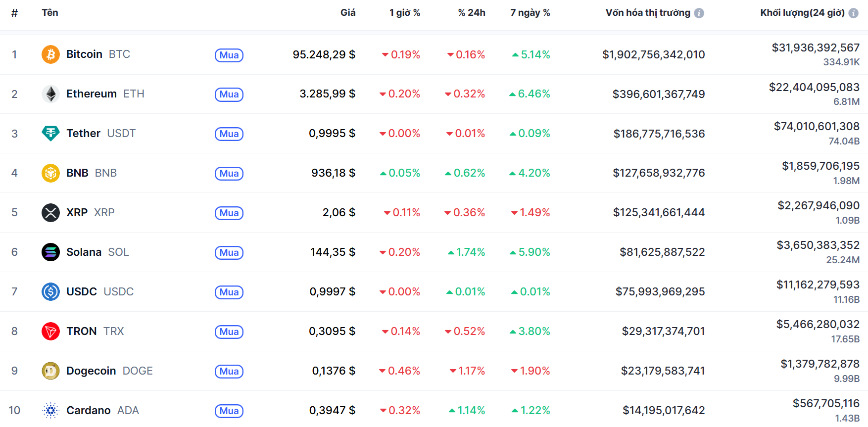Click BNB price 936,18 $
The height and width of the screenshot is (427, 868).
(x=333, y=173)
